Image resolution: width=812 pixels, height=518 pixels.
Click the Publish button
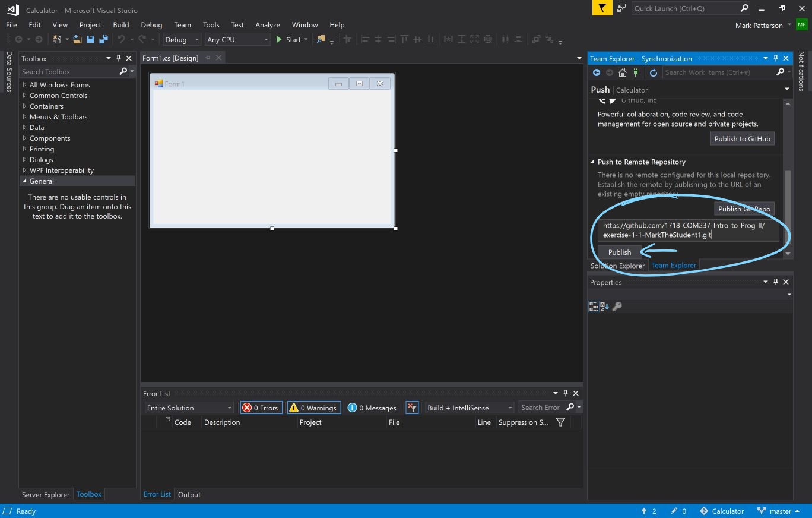click(x=620, y=252)
